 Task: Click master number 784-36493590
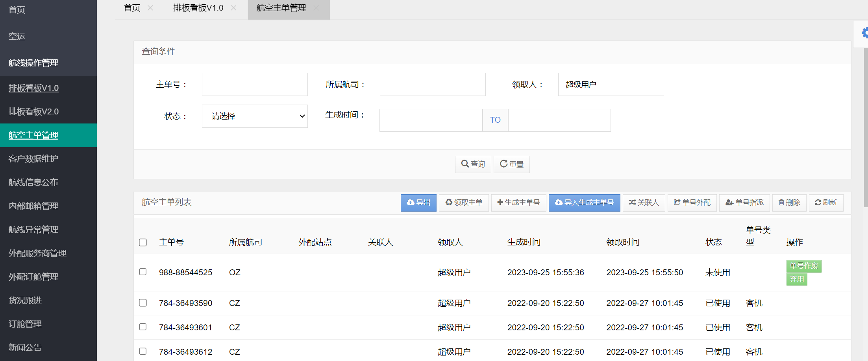(x=186, y=303)
